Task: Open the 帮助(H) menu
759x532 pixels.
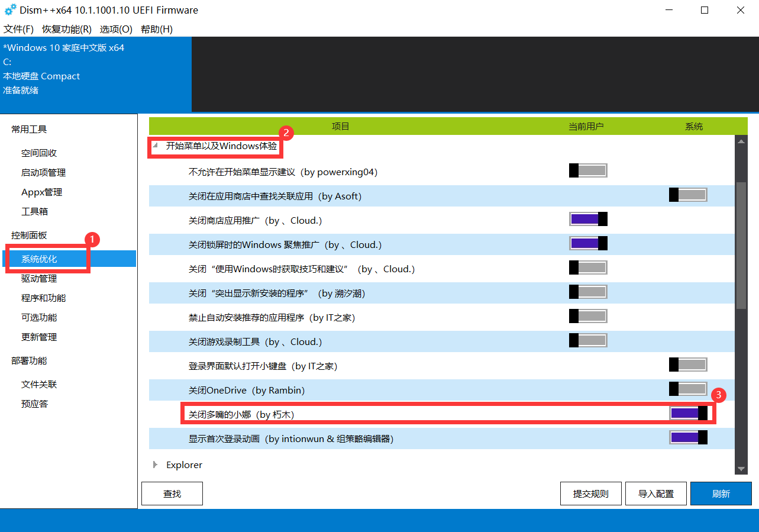Action: (x=157, y=29)
